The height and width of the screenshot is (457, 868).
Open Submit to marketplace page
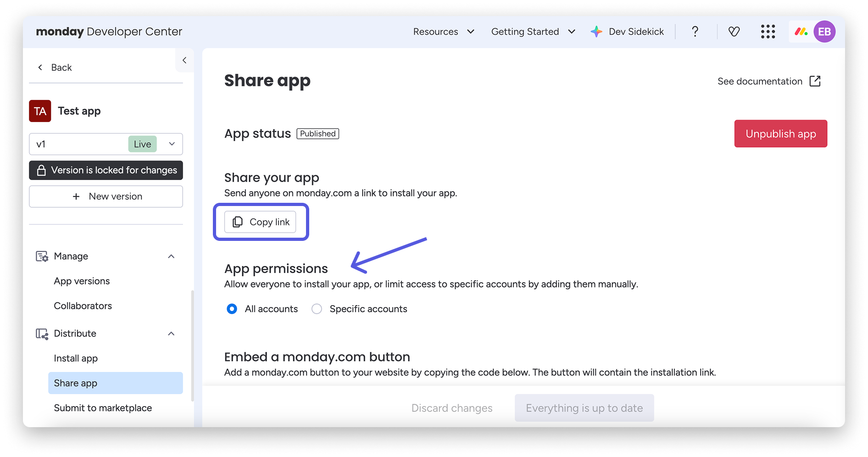click(103, 408)
